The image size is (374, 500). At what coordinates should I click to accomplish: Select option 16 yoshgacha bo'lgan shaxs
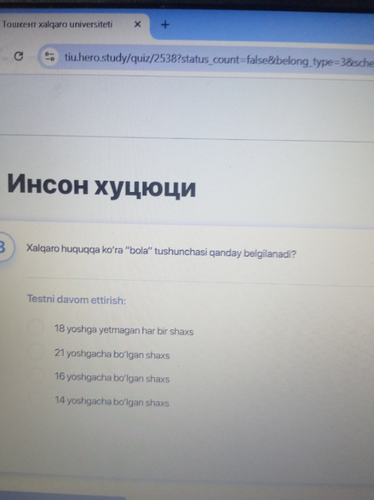coord(35,375)
